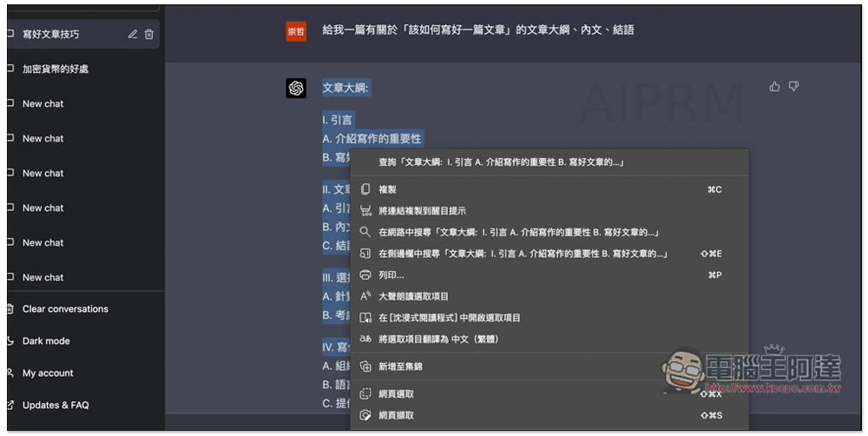Screen dimensions: 868x436
Task: Select 複製 from the context menu
Action: [388, 189]
